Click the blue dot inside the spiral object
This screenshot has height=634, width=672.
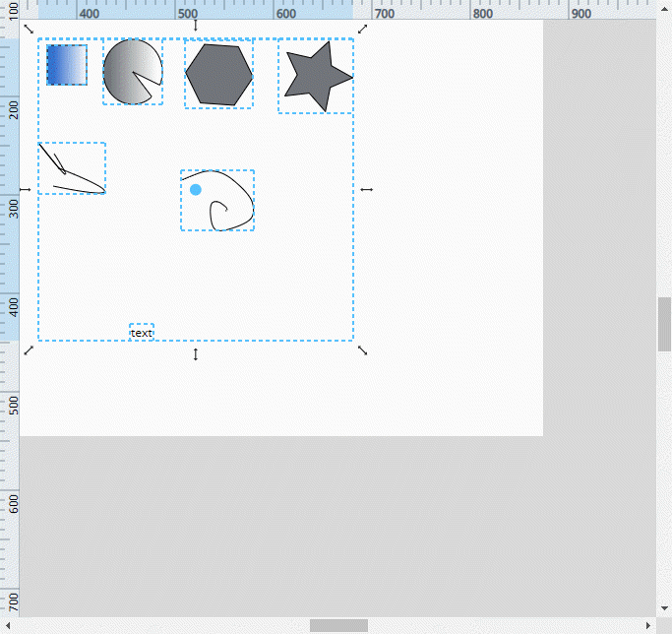196,190
